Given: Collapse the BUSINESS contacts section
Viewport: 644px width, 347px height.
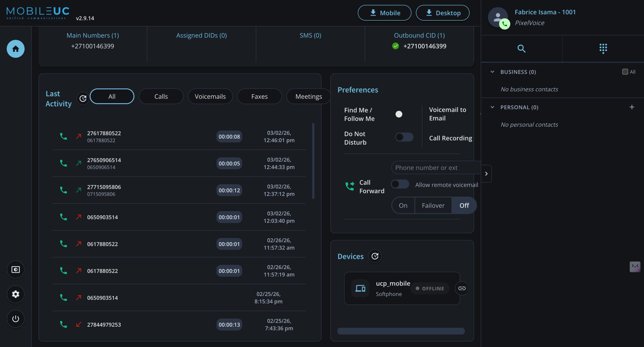Looking at the screenshot, I should [492, 72].
